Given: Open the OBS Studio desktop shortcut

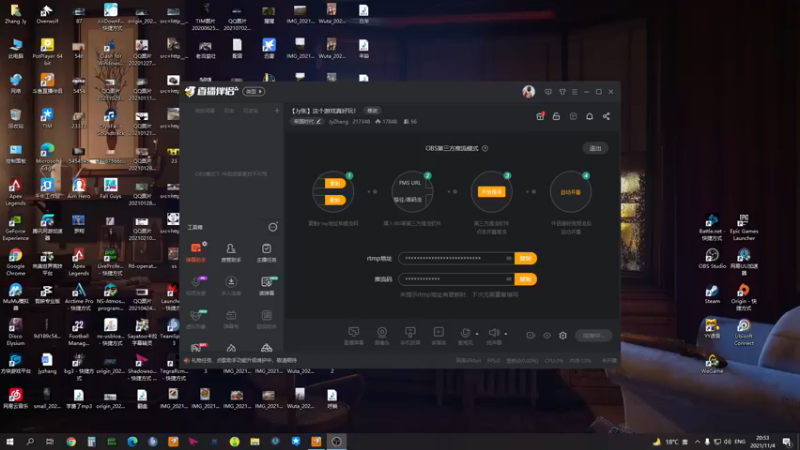Looking at the screenshot, I should pyautogui.click(x=712, y=258).
